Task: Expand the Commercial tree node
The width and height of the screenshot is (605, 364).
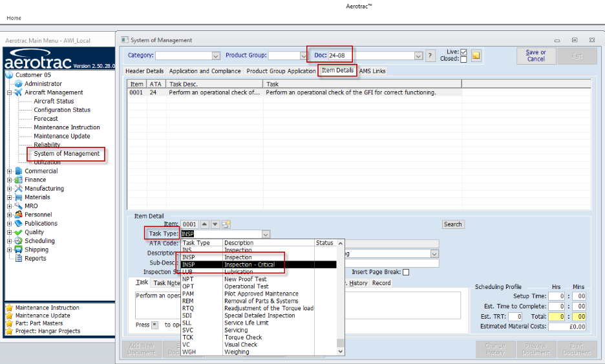Action: (10, 171)
